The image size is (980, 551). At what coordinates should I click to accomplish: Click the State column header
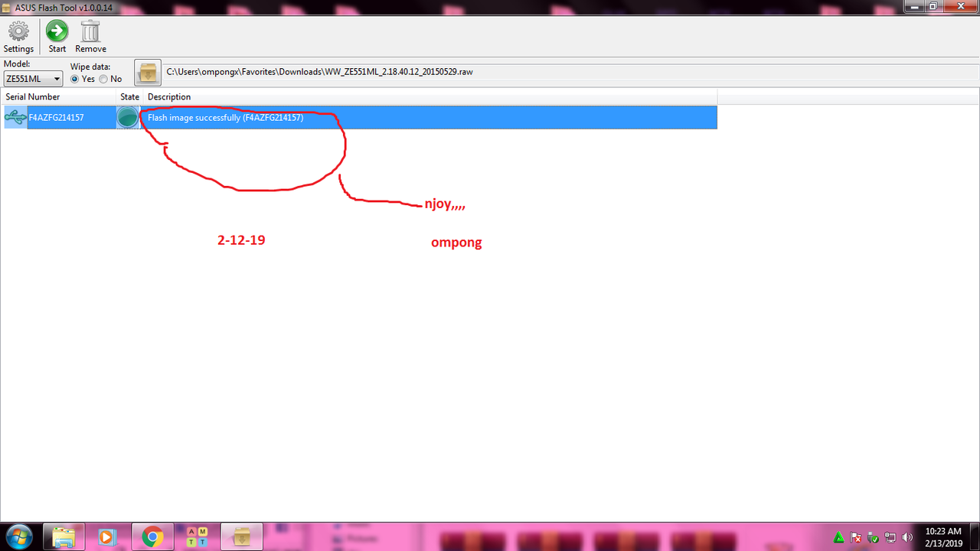coord(129,97)
